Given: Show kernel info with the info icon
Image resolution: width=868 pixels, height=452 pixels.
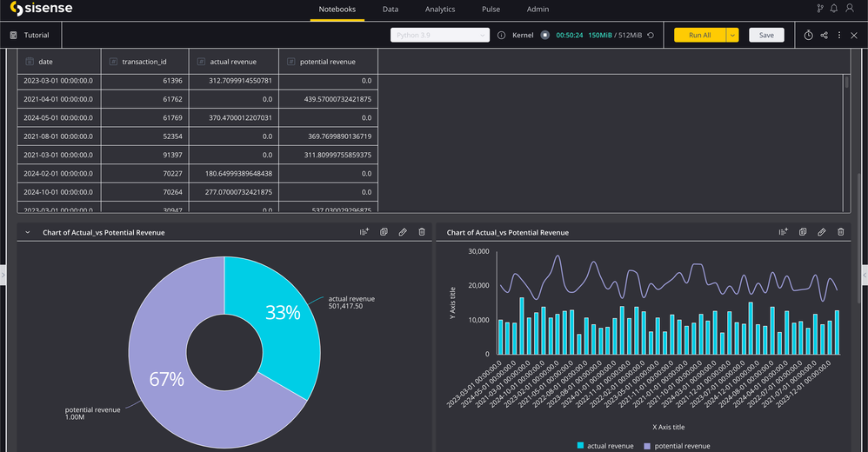Looking at the screenshot, I should point(501,36).
